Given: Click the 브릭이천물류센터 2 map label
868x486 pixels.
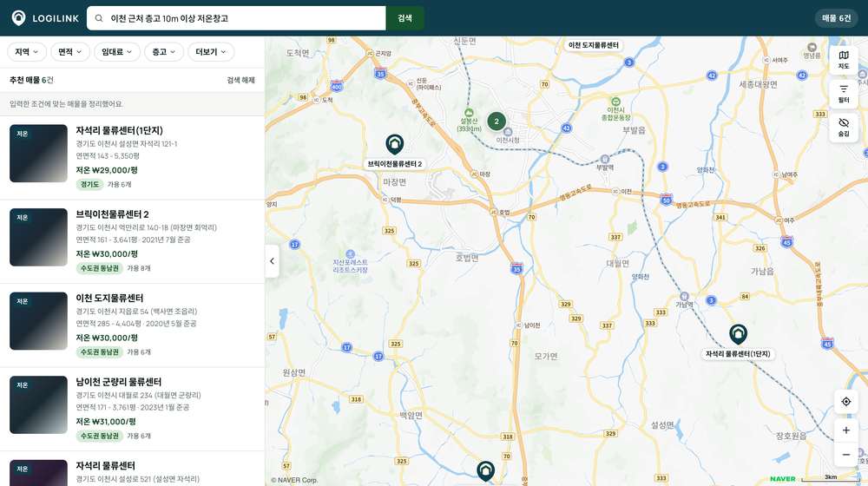Looking at the screenshot, I should (395, 164).
